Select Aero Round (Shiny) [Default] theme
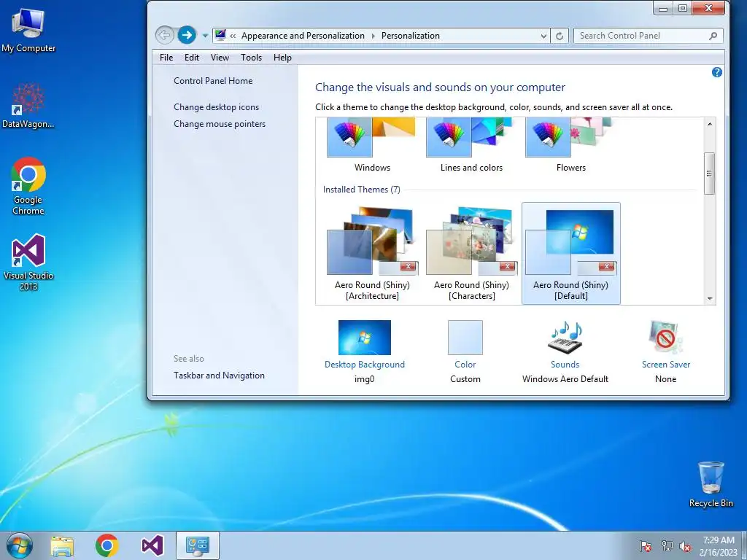The height and width of the screenshot is (560, 747). (x=570, y=253)
